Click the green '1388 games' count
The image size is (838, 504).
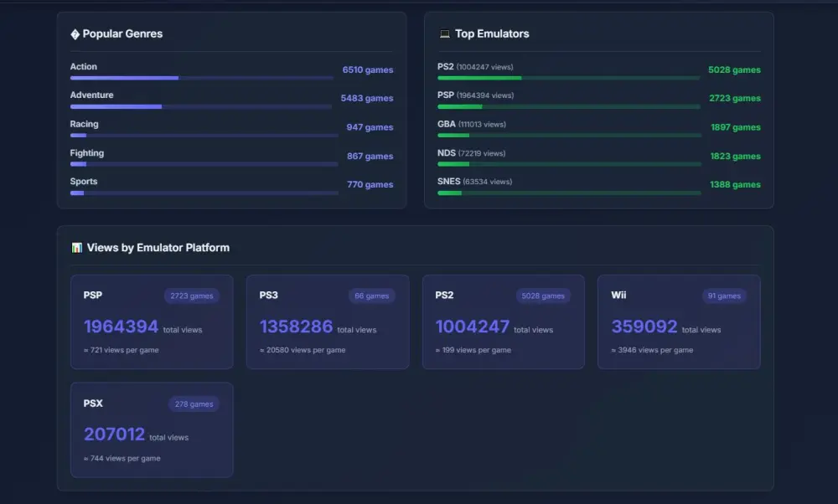pos(735,184)
